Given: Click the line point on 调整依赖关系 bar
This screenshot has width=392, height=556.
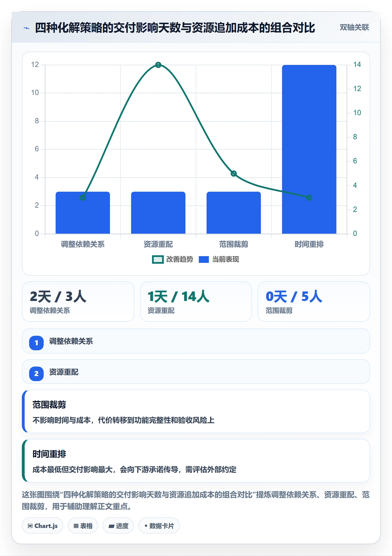Looking at the screenshot, I should [83, 198].
